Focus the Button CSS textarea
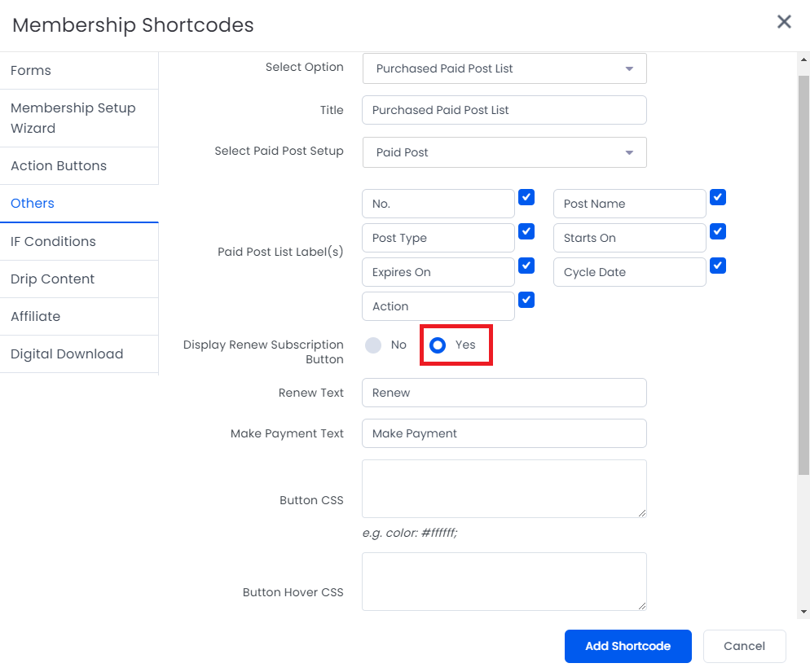The image size is (810, 672). click(x=504, y=489)
